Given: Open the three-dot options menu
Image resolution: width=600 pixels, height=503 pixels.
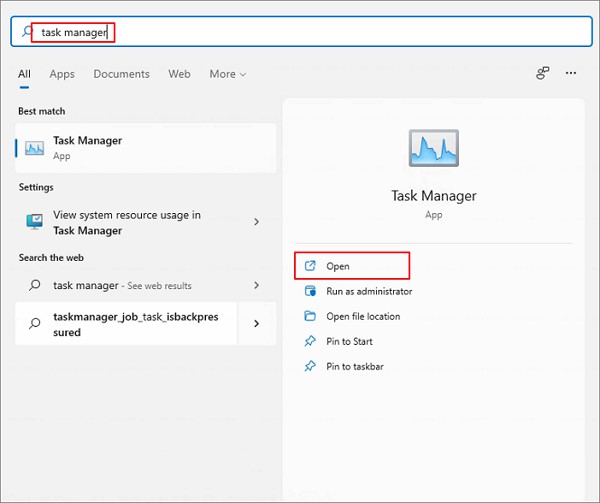Looking at the screenshot, I should click(x=571, y=74).
